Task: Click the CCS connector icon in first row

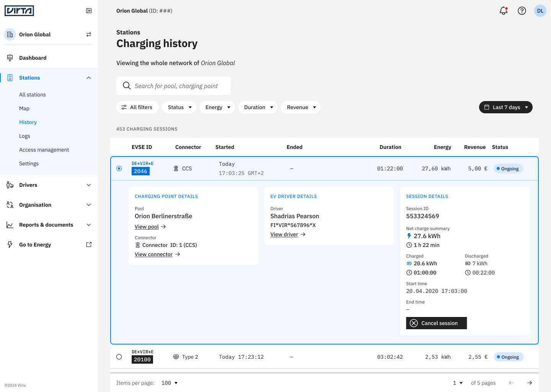Action: pos(176,168)
